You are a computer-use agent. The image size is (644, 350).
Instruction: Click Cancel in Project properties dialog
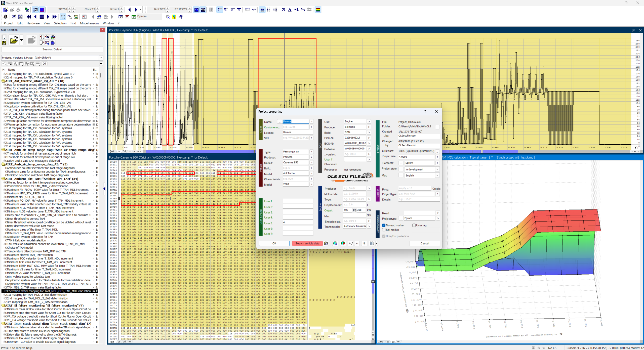coord(425,243)
